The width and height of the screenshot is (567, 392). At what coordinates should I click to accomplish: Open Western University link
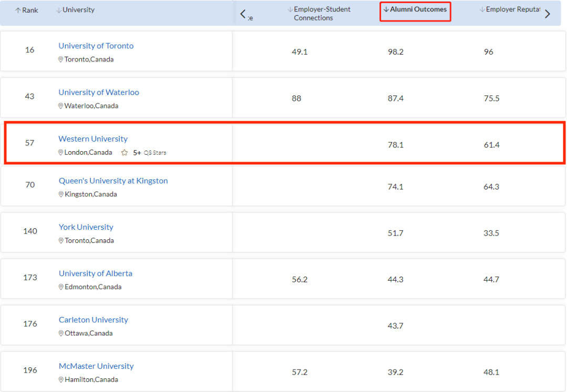click(x=93, y=139)
